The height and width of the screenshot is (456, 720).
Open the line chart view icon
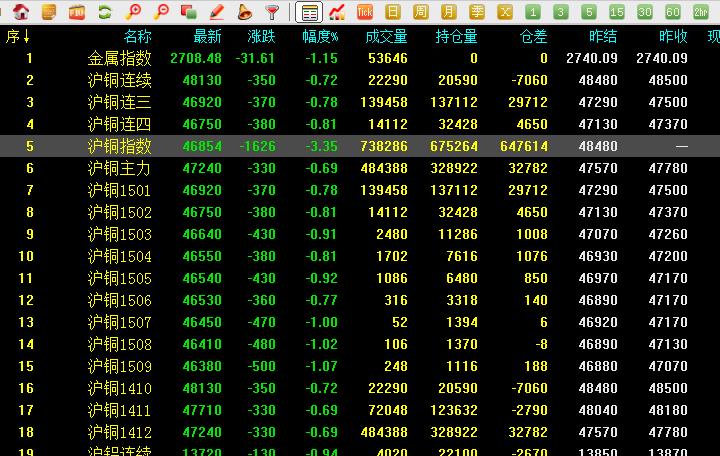point(338,12)
